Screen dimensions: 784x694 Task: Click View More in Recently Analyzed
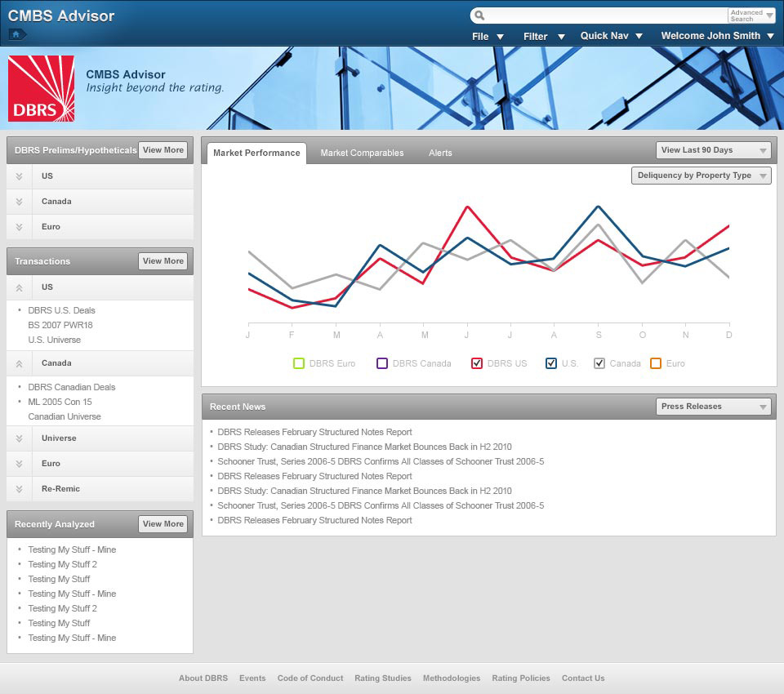point(163,524)
